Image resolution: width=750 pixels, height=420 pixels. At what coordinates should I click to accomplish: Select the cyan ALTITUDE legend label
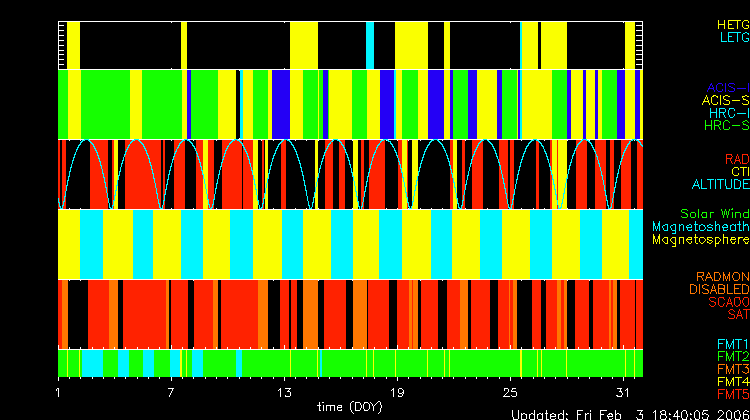[720, 185]
